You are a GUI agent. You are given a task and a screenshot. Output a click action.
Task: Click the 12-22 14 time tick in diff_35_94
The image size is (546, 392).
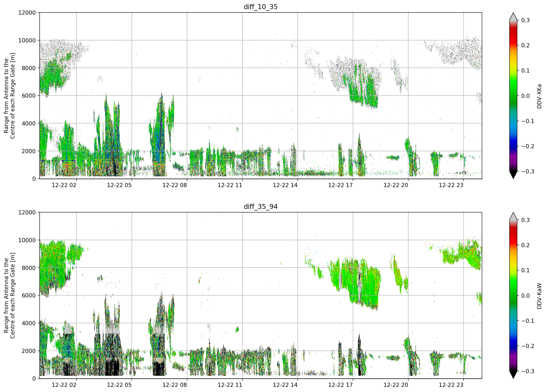[285, 385]
